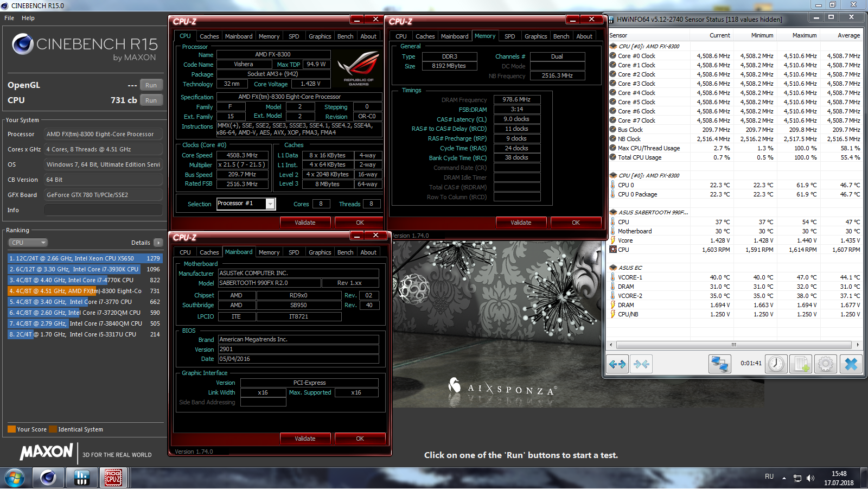Click the HWiNFO horizontal scrollbar thumb
868x489 pixels.
coord(734,345)
